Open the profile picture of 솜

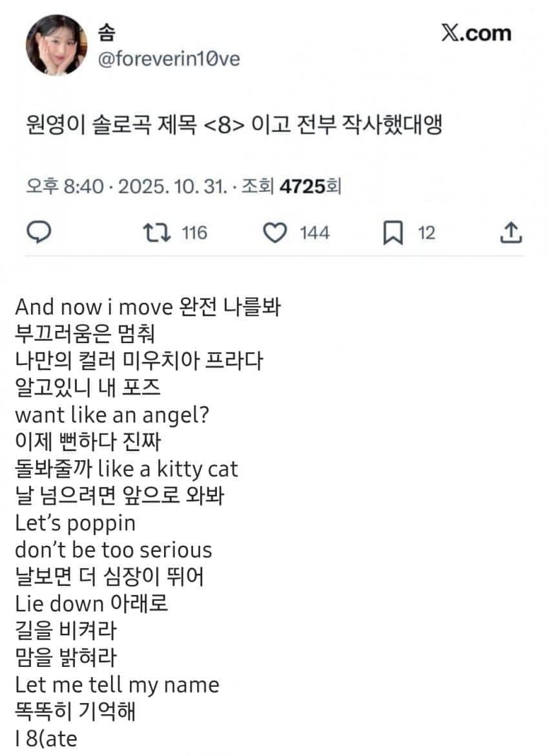[56, 45]
